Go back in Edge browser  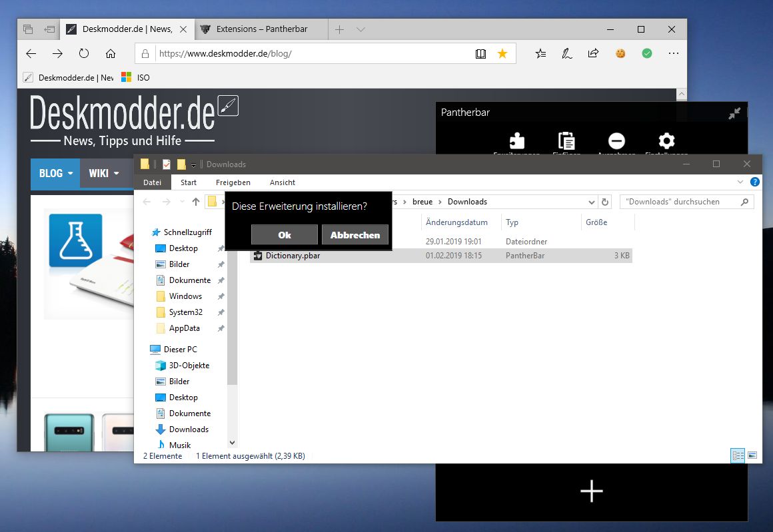tap(31, 54)
